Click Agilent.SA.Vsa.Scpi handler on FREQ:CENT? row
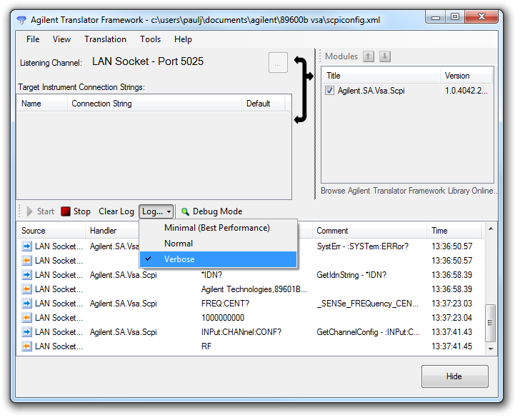Screen dimensions: 520x420 pyautogui.click(x=124, y=304)
